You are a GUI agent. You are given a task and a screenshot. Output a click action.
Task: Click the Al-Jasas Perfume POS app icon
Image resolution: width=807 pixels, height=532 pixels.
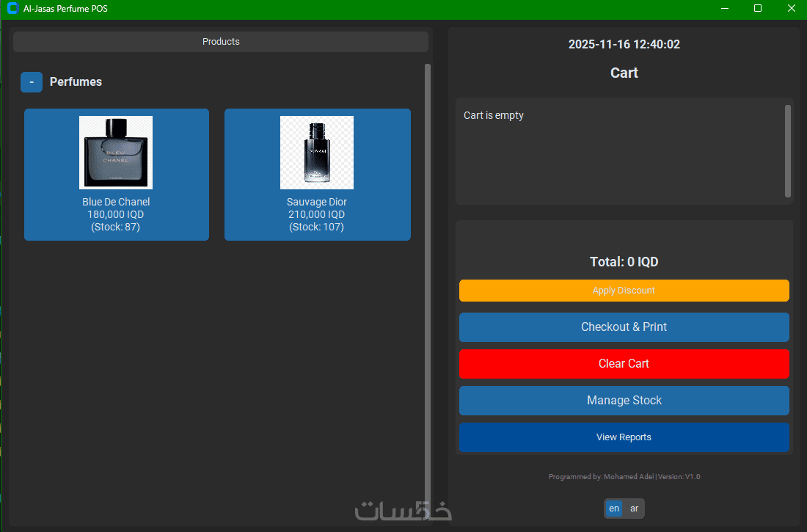pos(13,8)
